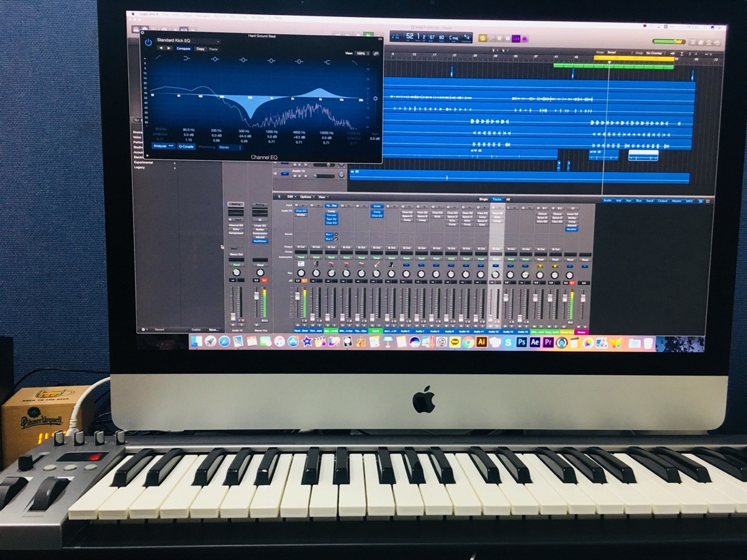Toggle the MIDI channel filter in the mixer
The image size is (747, 560).
pos(690,201)
